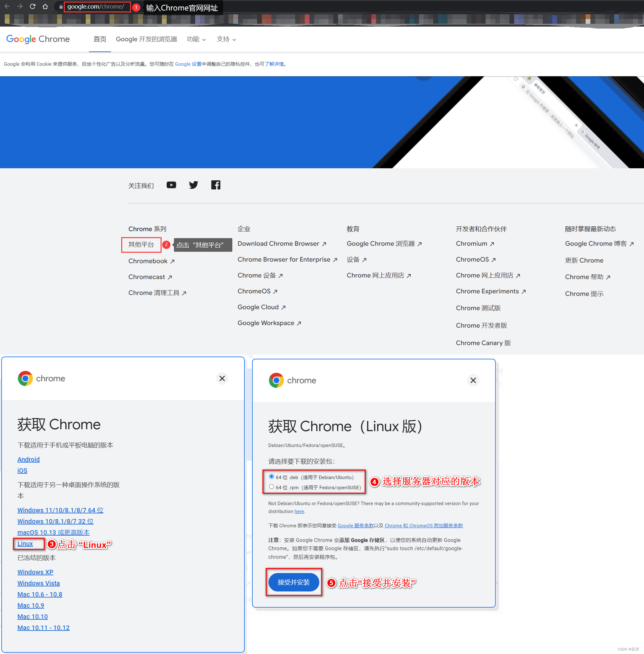Click the browser back arrow
Screen dimensions: 644x654
(x=7, y=6)
